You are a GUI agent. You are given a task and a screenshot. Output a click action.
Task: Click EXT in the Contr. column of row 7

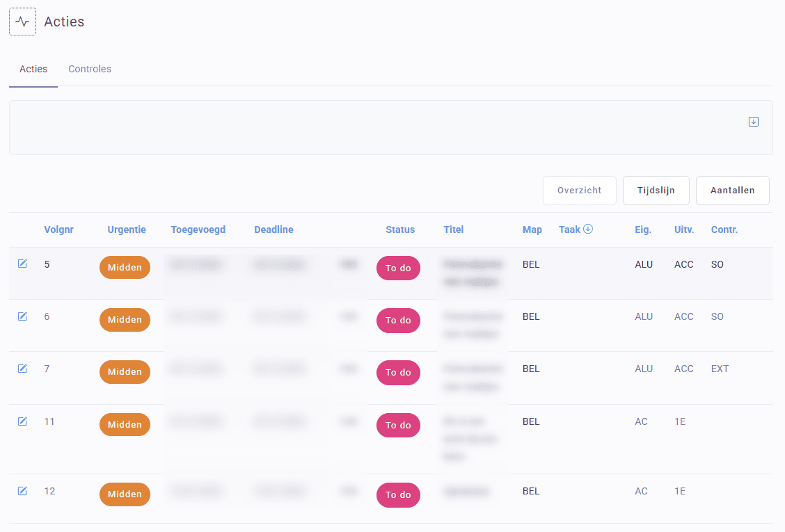pyautogui.click(x=720, y=369)
